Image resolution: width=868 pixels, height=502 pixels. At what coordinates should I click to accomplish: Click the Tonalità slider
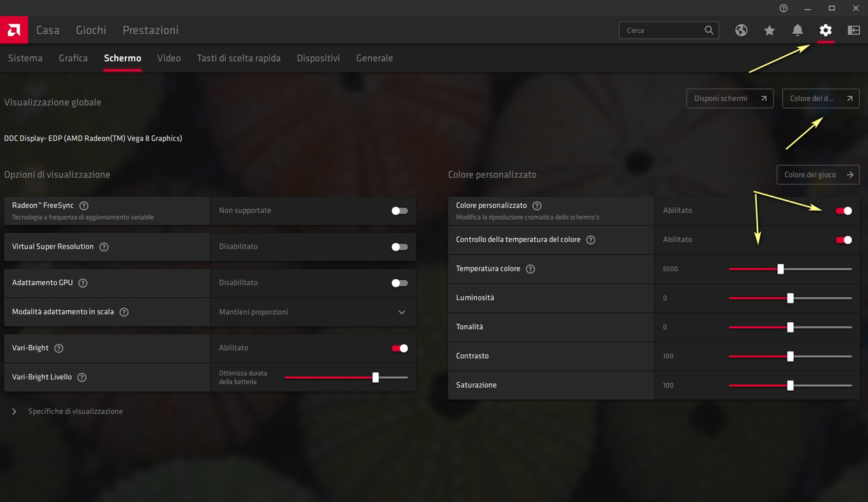coord(790,327)
